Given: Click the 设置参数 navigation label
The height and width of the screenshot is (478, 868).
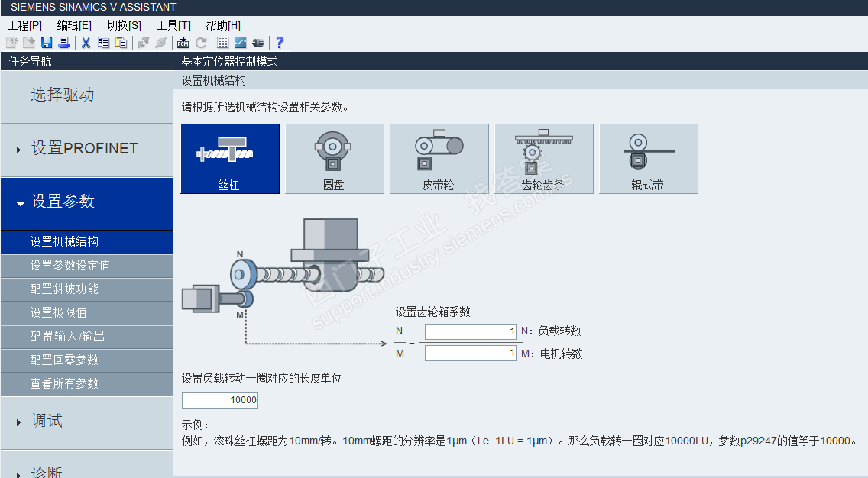Looking at the screenshot, I should point(63,202).
